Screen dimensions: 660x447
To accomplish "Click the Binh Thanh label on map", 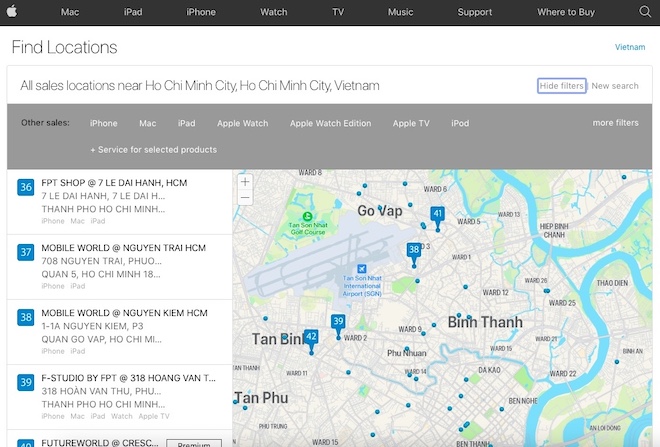I will [x=485, y=322].
